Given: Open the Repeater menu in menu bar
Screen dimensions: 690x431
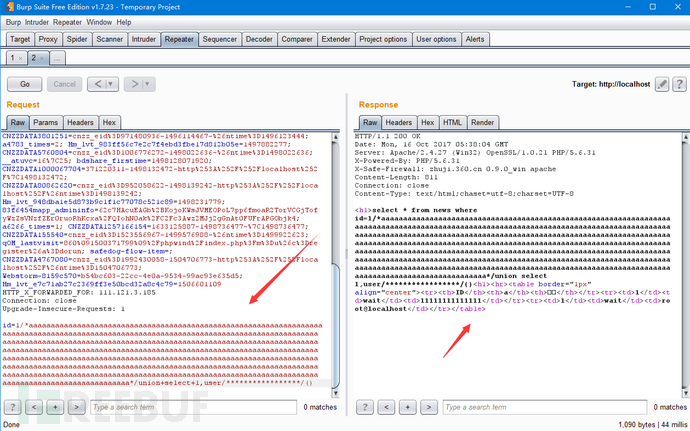Looking at the screenshot, I should (67, 22).
